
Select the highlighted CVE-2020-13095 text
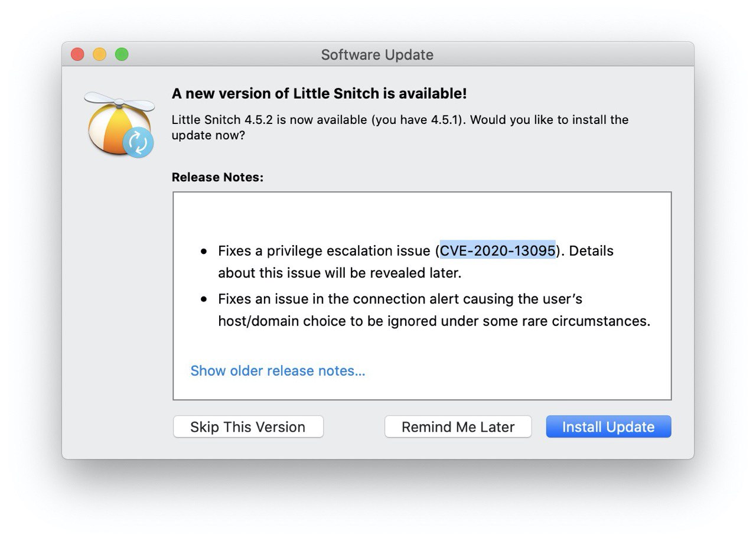(x=498, y=250)
